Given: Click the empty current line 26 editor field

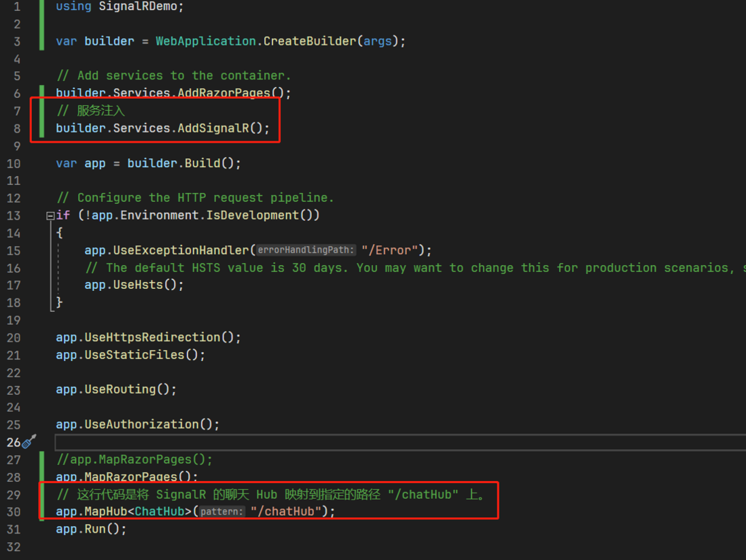Looking at the screenshot, I should [x=400, y=442].
